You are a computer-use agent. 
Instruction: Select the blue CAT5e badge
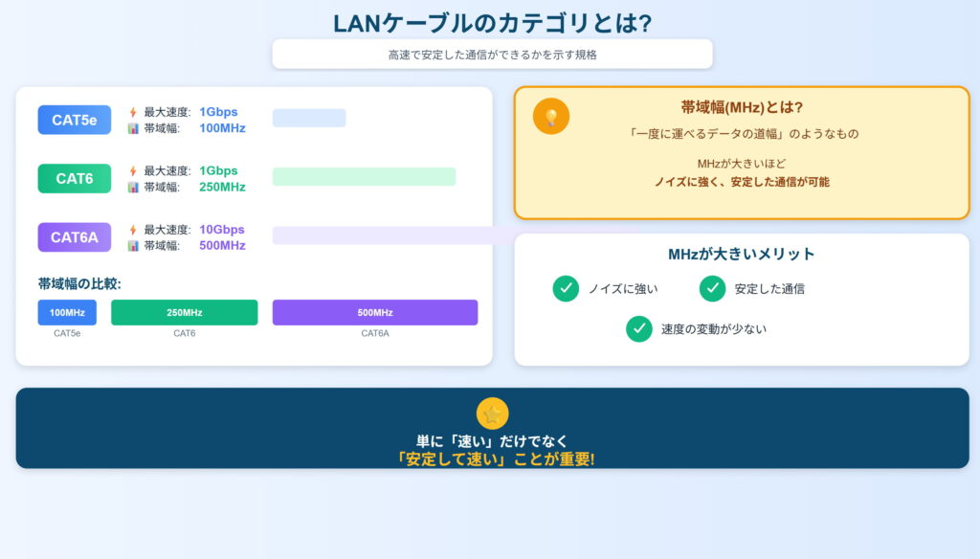(75, 120)
